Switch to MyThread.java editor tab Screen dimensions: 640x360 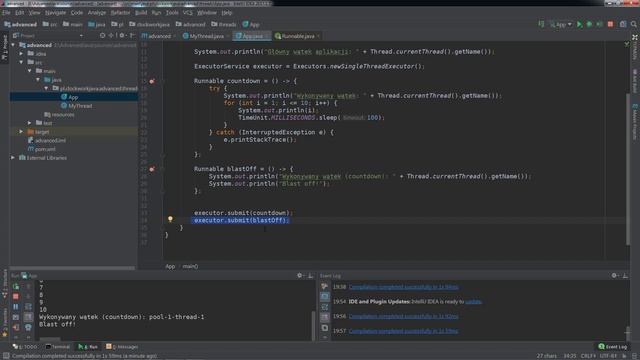point(205,36)
